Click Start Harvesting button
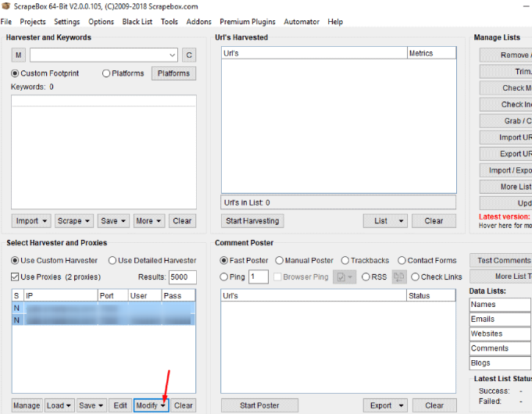The width and height of the screenshot is (532, 414). 252,221
